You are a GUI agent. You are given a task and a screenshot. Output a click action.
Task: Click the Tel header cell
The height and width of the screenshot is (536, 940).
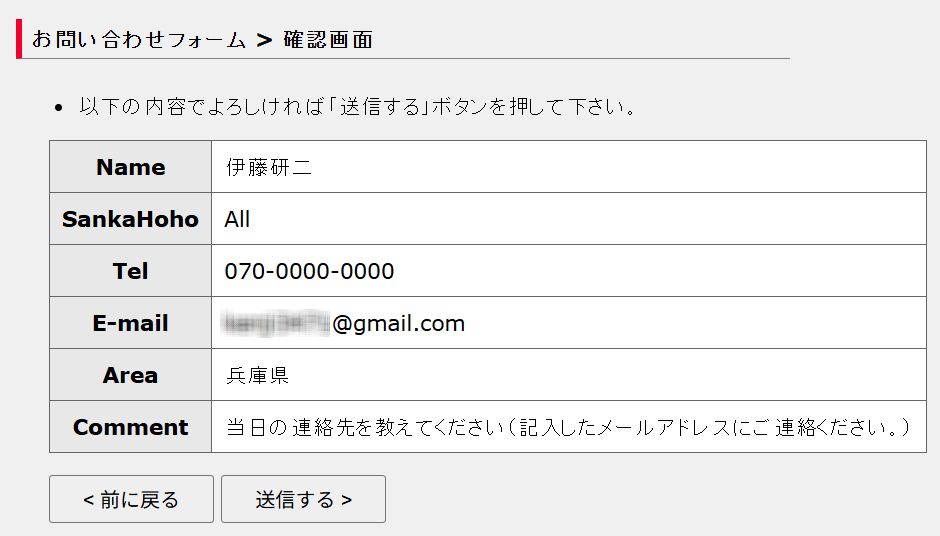130,271
